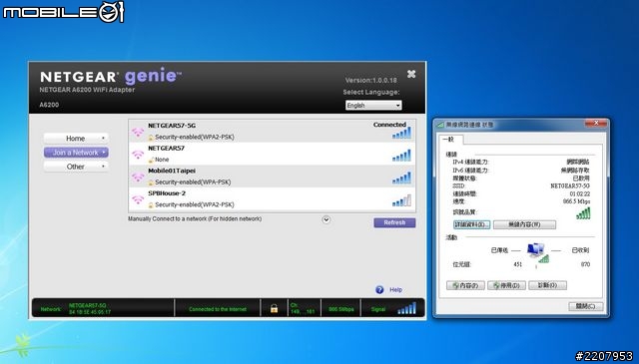Viewport: 639px width, 364px height.
Task: Open the Help link
Action: click(395, 290)
